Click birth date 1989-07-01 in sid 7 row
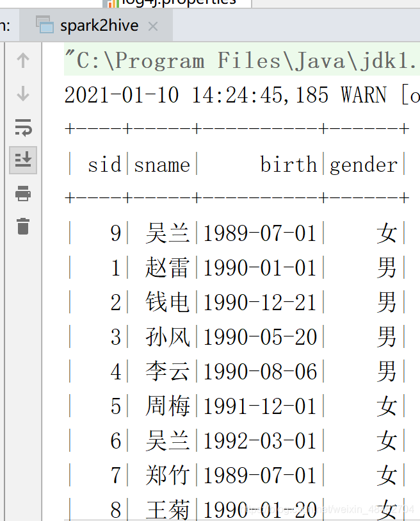 click(260, 476)
